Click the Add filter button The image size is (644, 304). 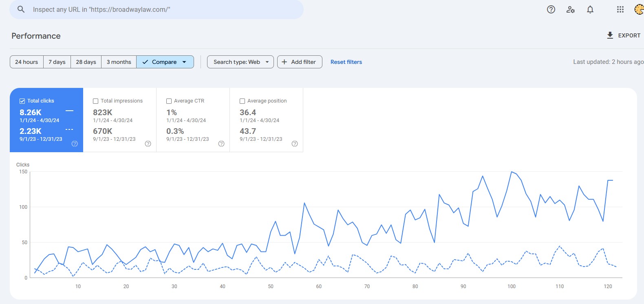[300, 62]
